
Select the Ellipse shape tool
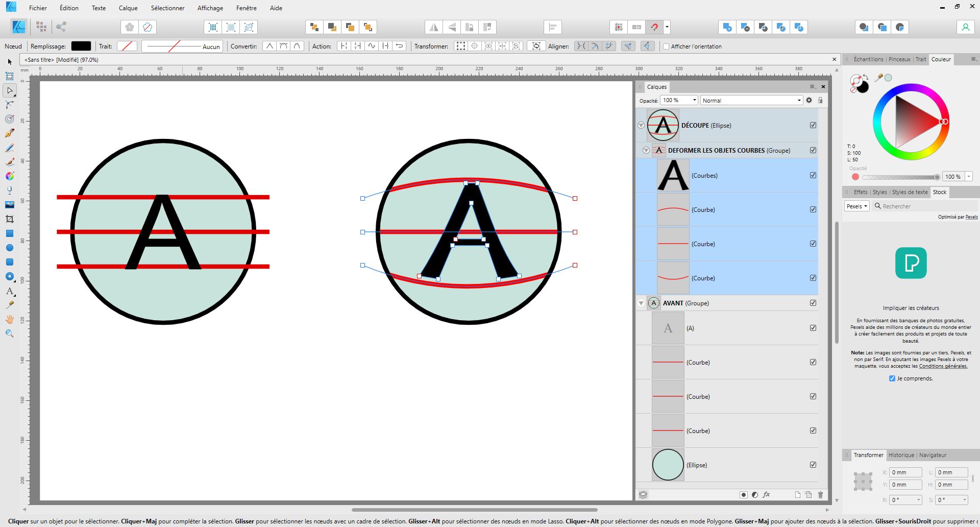coord(10,248)
